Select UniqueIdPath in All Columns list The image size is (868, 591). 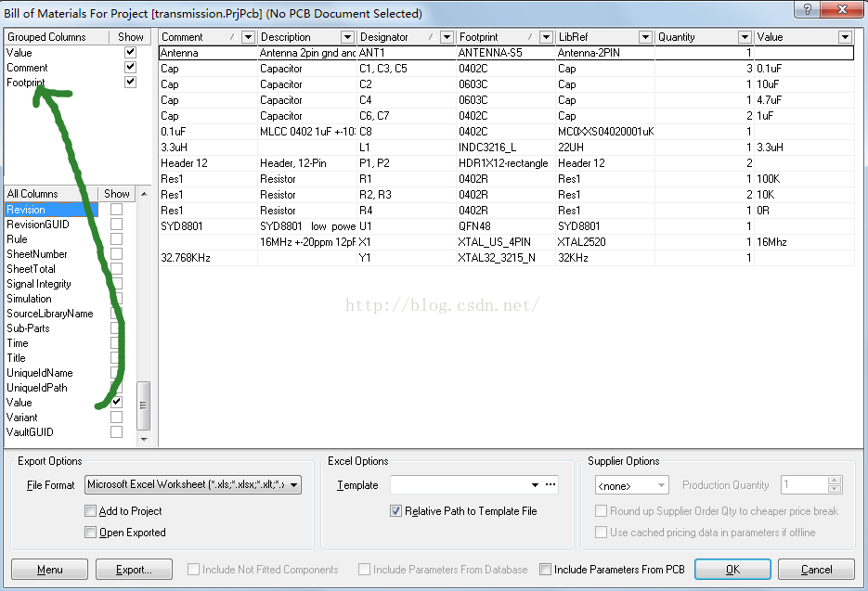[x=36, y=388]
